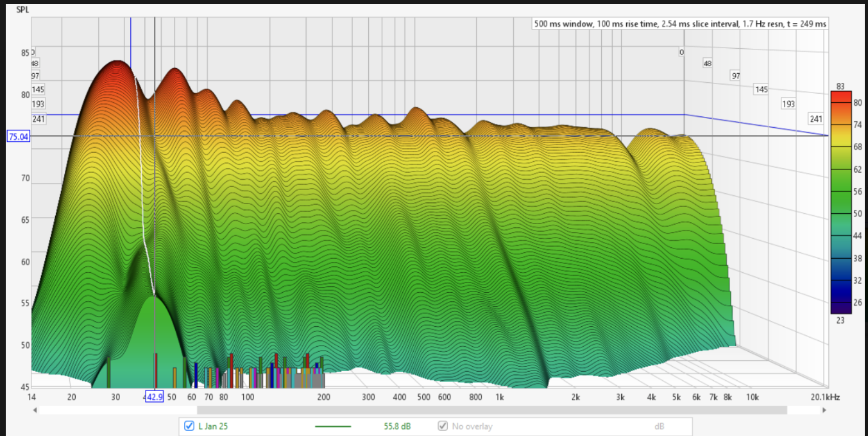
Task: Click the 75.04 SPL cursor value box
Action: pos(18,136)
